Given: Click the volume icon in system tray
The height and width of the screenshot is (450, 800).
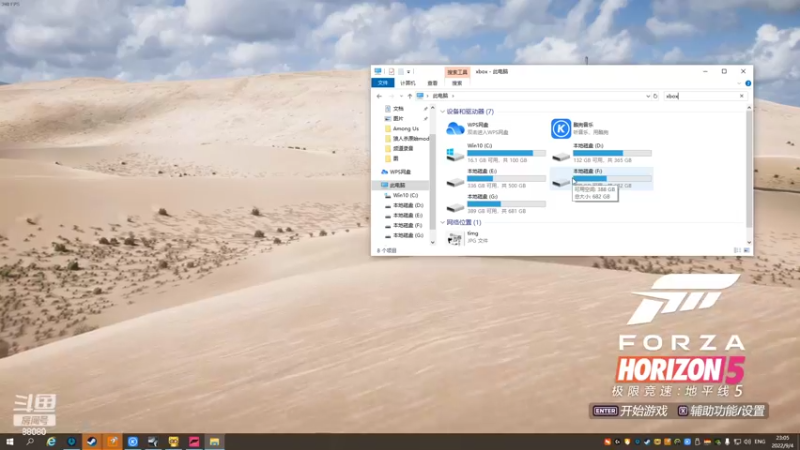Looking at the screenshot, I should (747, 442).
